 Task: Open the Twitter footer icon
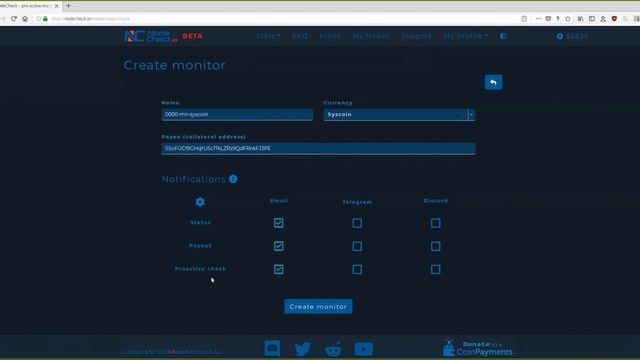point(302,349)
